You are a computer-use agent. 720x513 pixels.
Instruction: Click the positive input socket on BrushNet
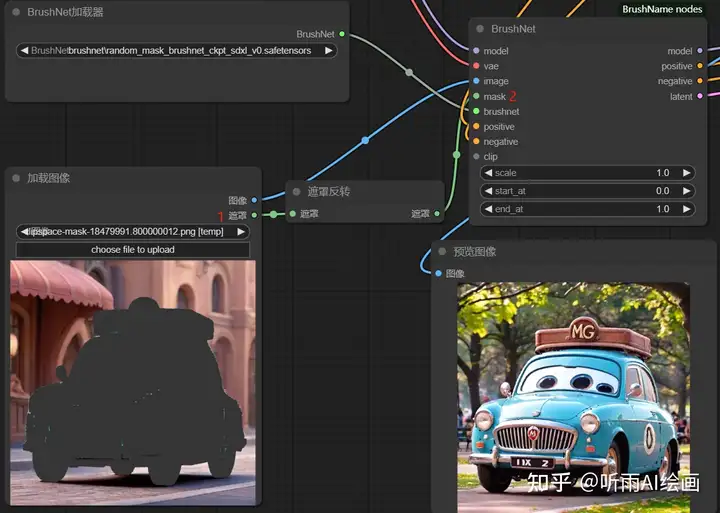(476, 126)
